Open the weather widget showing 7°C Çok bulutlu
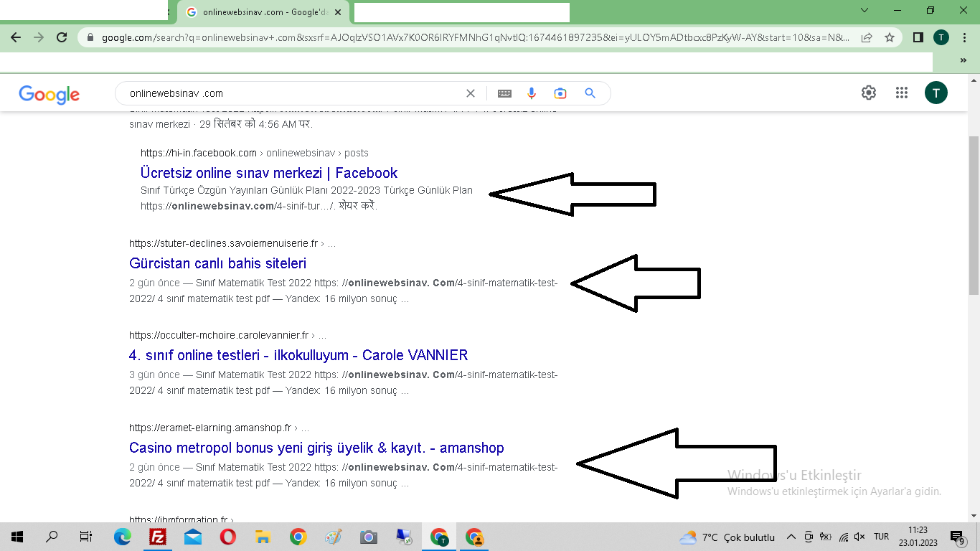This screenshot has width=980, height=551. [x=727, y=537]
